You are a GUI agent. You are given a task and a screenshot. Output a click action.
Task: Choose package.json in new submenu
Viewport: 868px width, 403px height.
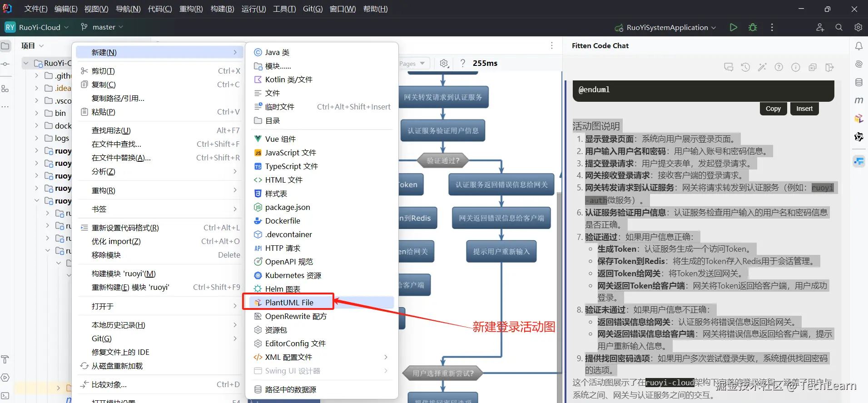pos(321,207)
